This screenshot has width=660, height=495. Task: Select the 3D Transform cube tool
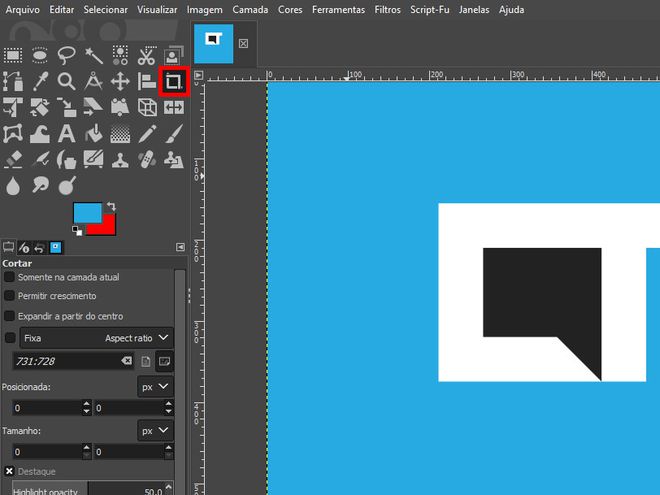point(147,107)
